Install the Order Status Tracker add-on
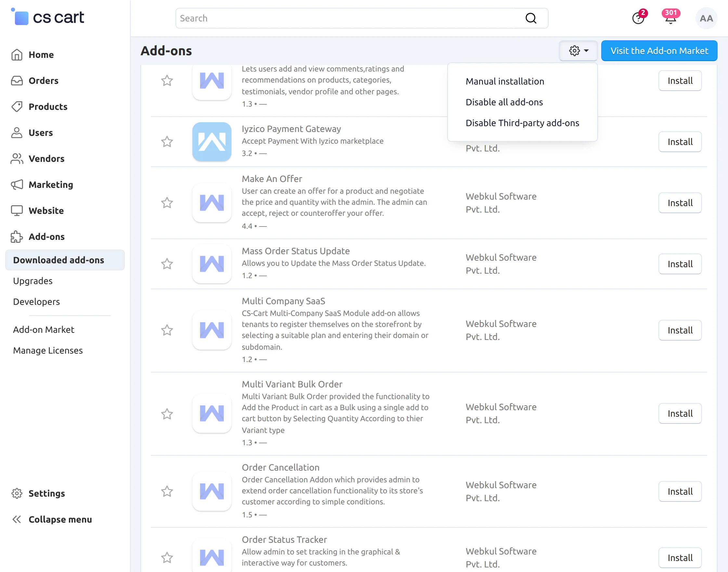The height and width of the screenshot is (572, 728). point(680,558)
